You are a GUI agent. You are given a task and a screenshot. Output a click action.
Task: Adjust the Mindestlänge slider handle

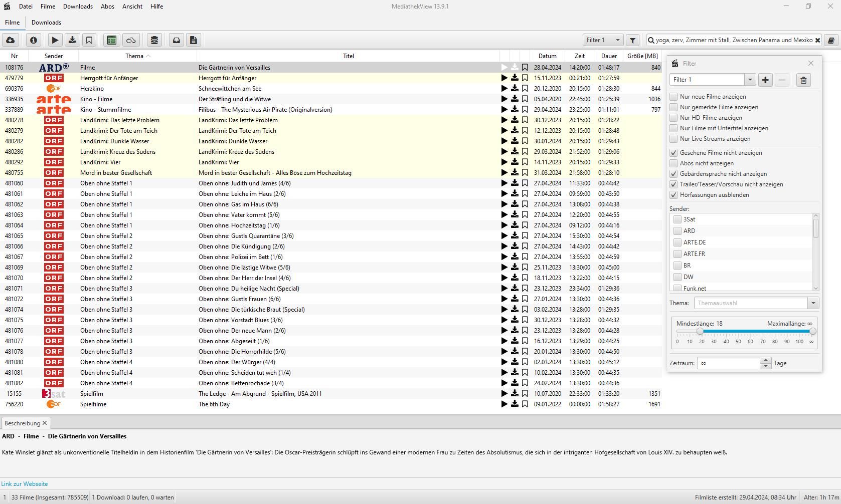(x=700, y=331)
